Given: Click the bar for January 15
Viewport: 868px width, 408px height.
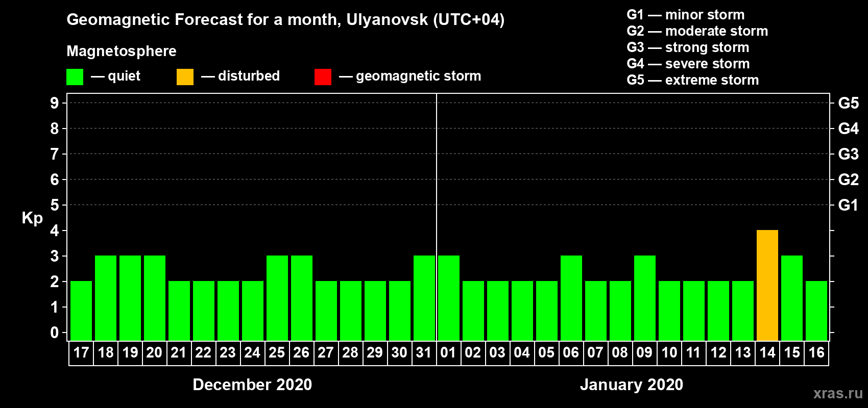Looking at the screenshot, I should click(x=792, y=298).
